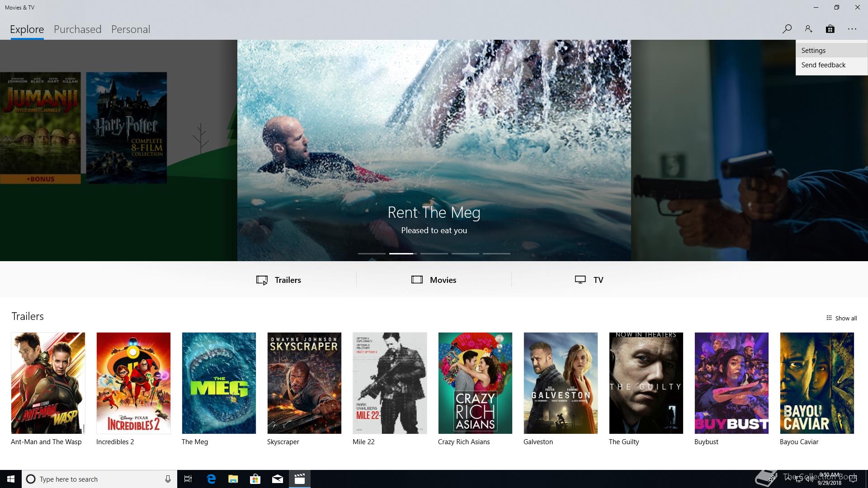Open the Skyscraper trailer poster

(x=304, y=383)
